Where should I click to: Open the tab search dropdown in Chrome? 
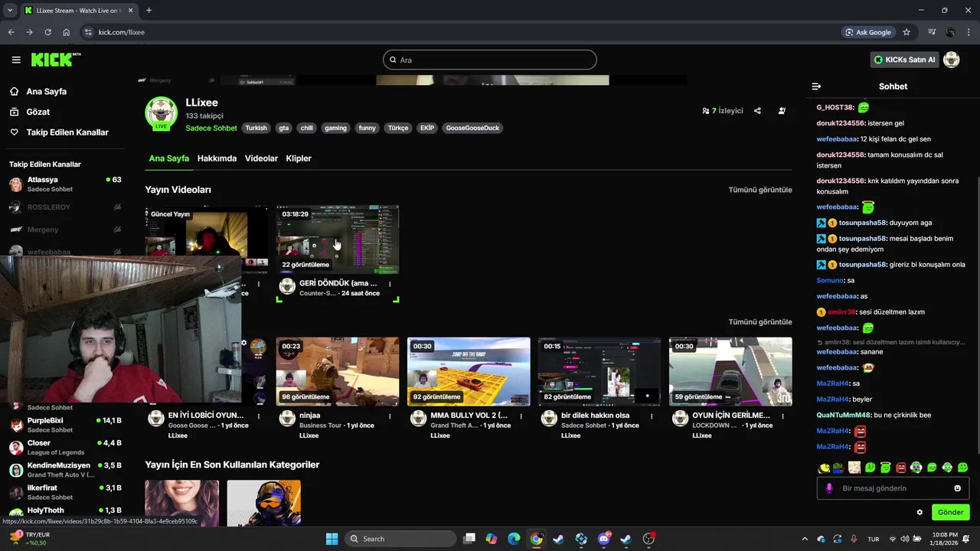click(10, 10)
